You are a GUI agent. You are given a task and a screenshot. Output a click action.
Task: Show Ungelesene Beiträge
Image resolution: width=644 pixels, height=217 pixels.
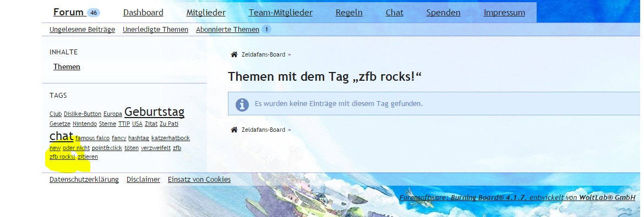point(82,30)
